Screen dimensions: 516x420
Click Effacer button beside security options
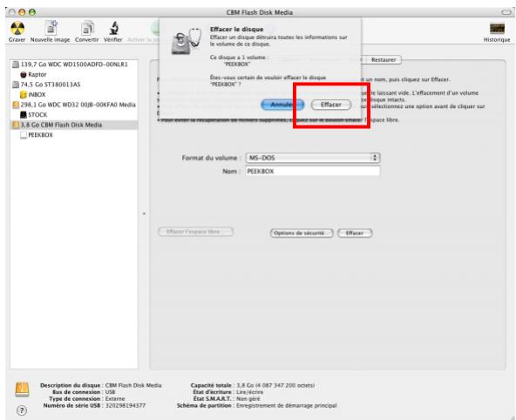coord(355,234)
